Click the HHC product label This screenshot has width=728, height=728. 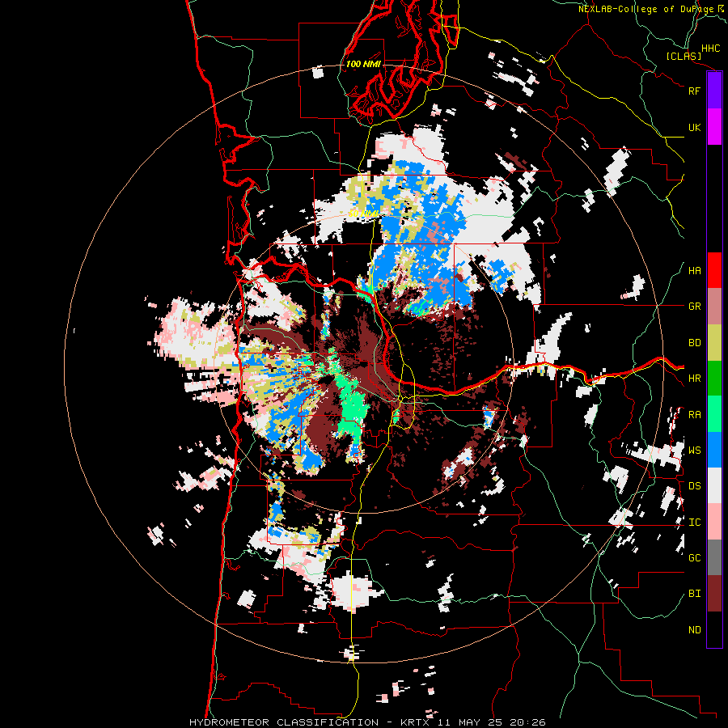click(710, 49)
